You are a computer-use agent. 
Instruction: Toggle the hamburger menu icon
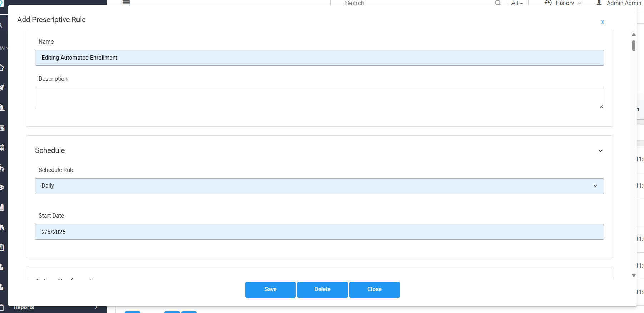tap(126, 2)
